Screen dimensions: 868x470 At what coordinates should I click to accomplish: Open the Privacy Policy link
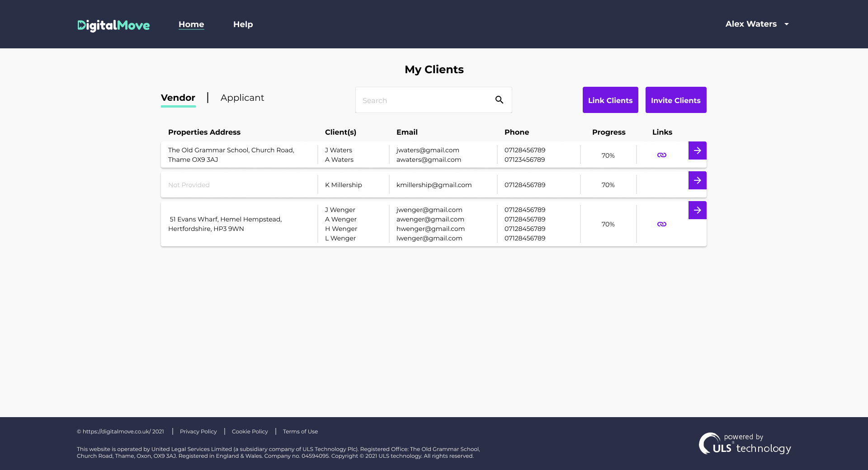(x=198, y=432)
